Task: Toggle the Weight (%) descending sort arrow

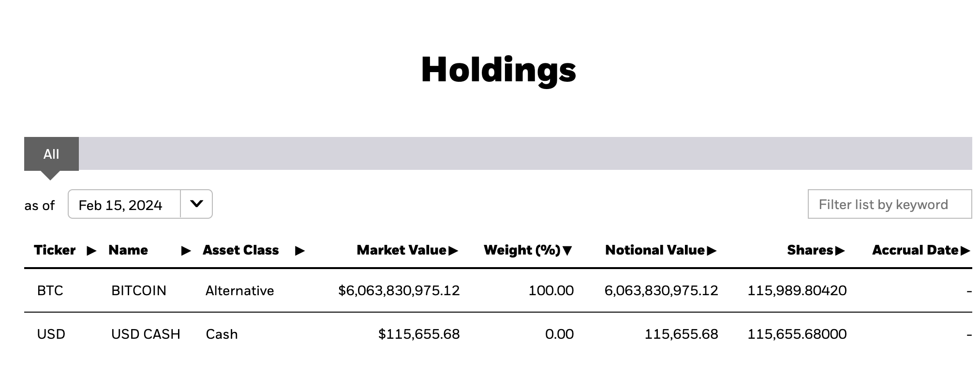Action: [x=568, y=251]
